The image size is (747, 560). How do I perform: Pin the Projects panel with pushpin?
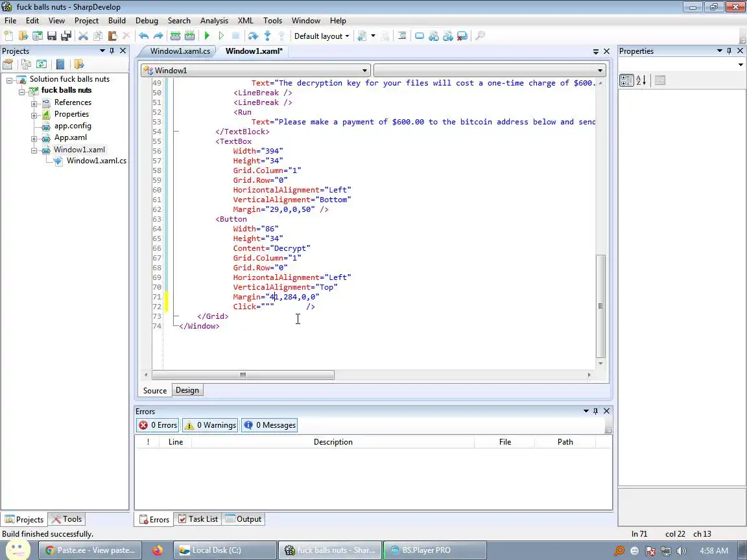click(x=112, y=51)
